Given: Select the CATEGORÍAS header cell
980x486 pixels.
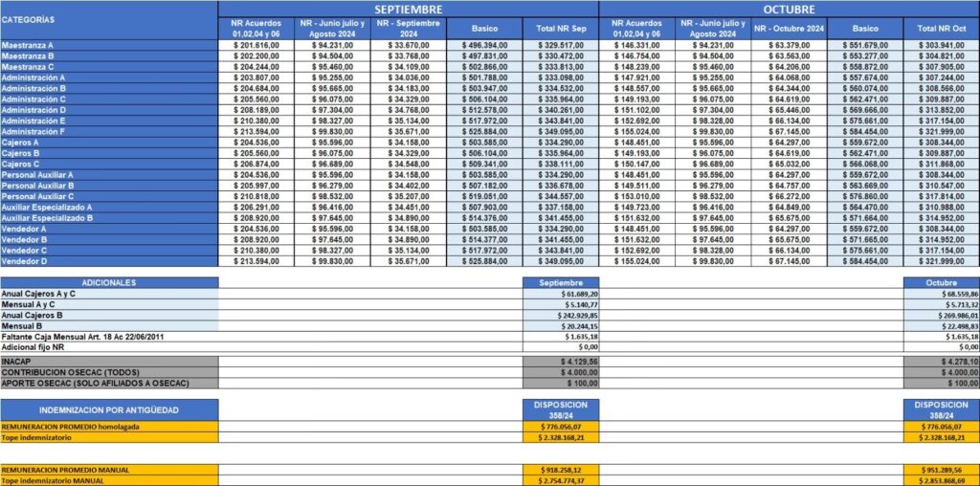Looking at the screenshot, I should pyautogui.click(x=29, y=19).
